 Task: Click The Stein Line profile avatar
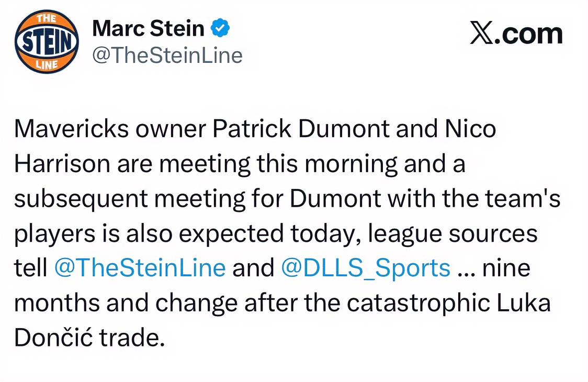(47, 42)
